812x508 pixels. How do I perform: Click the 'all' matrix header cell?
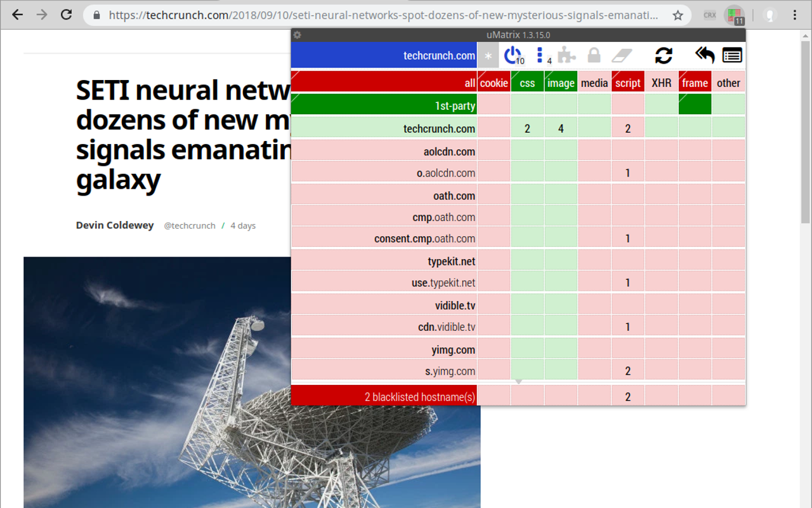384,82
